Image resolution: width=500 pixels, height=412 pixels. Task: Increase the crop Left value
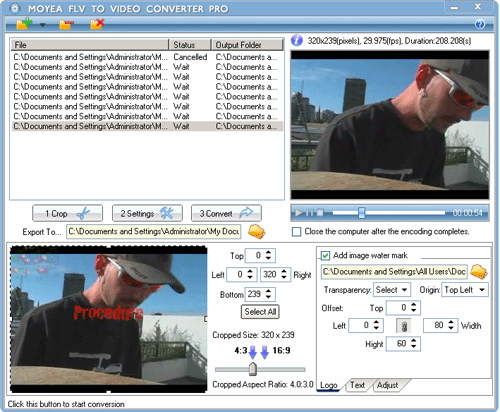tap(250, 272)
